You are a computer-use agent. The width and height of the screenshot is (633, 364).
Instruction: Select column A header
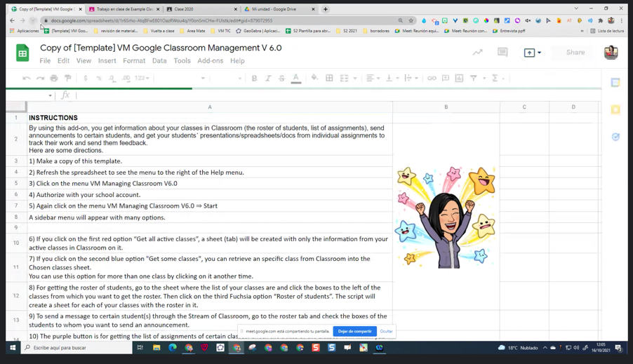point(210,107)
